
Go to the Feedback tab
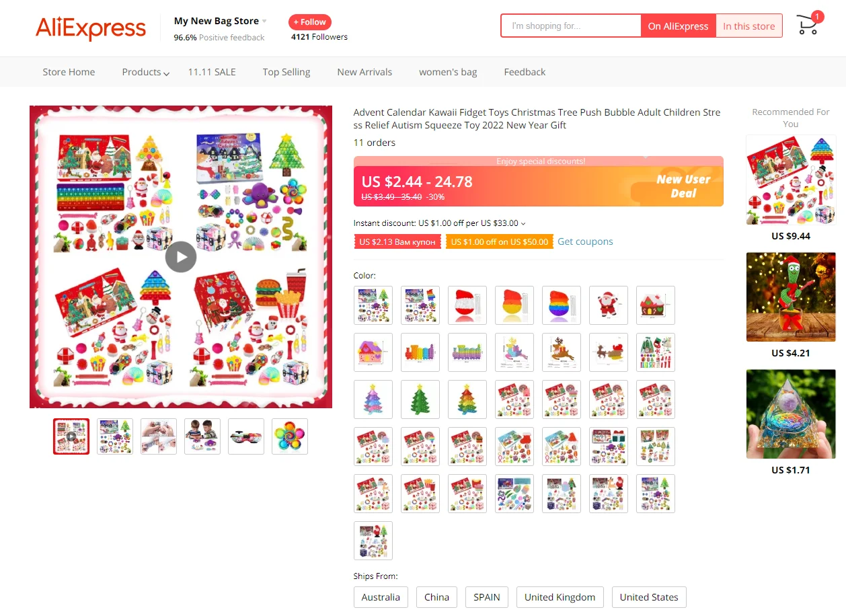[525, 72]
